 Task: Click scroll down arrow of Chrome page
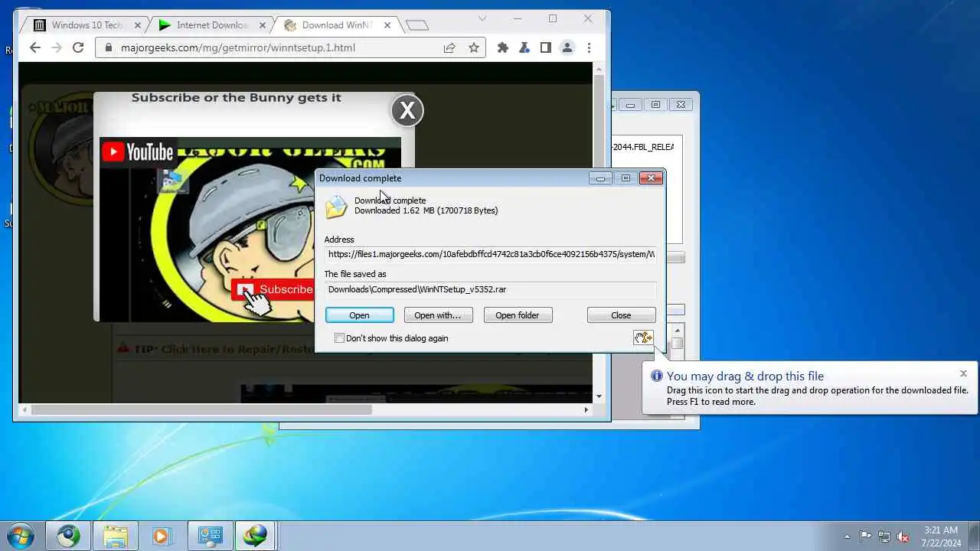[599, 396]
